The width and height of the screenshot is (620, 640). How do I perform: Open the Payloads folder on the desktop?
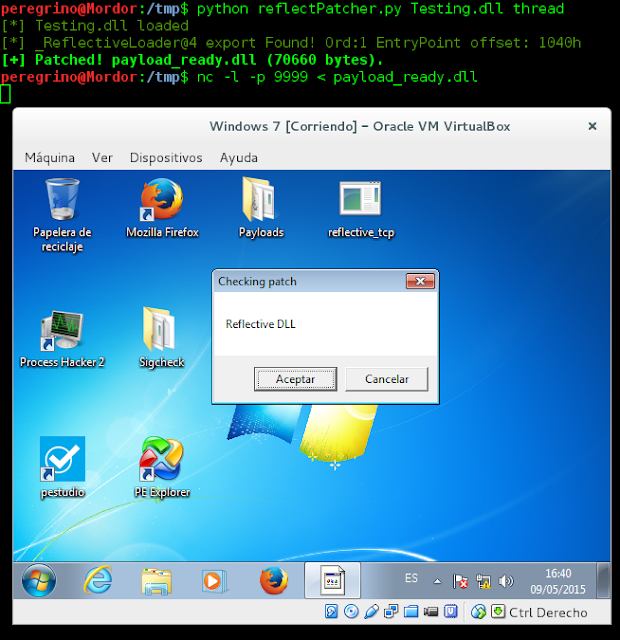click(x=261, y=208)
